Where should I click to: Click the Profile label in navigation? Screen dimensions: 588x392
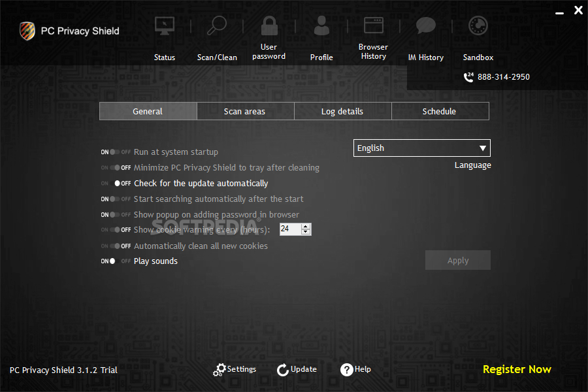click(x=321, y=57)
